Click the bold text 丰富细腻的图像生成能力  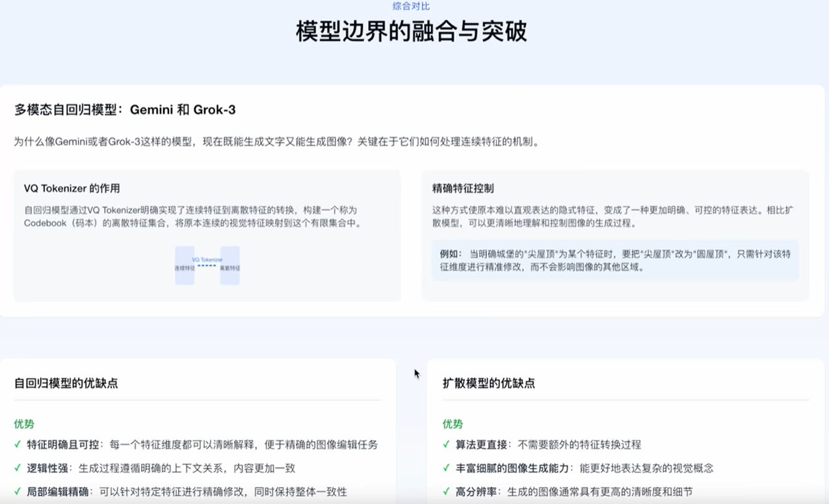tap(512, 468)
